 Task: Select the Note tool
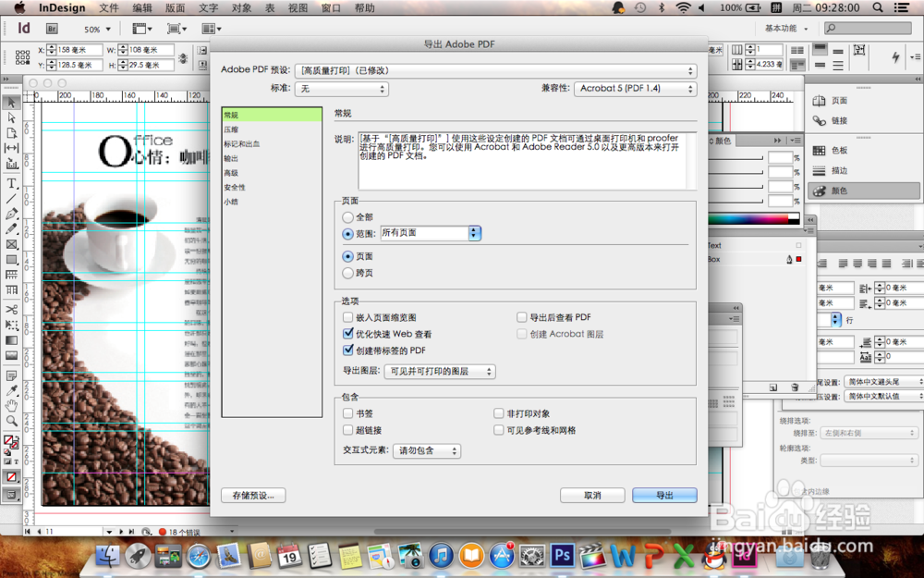(x=11, y=375)
